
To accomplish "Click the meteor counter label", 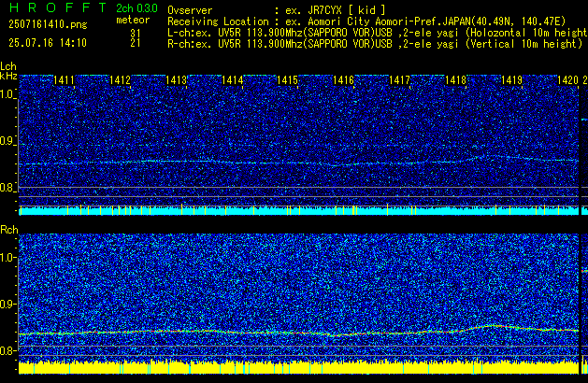I will (x=133, y=20).
